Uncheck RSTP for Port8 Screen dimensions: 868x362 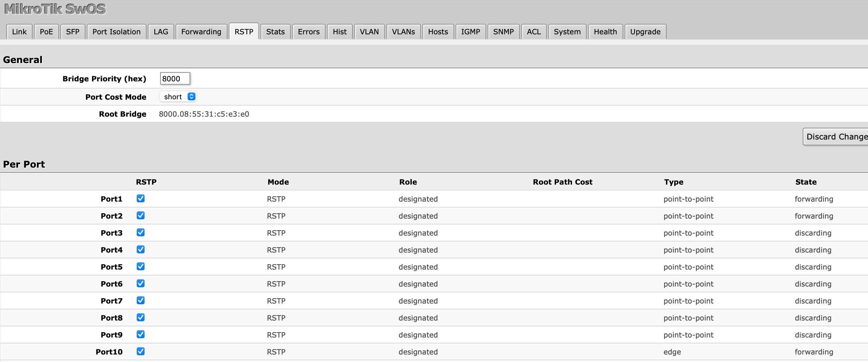point(141,318)
